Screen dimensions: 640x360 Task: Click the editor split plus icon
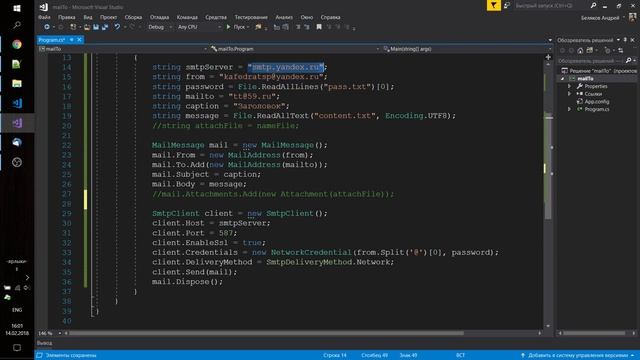coord(548,57)
